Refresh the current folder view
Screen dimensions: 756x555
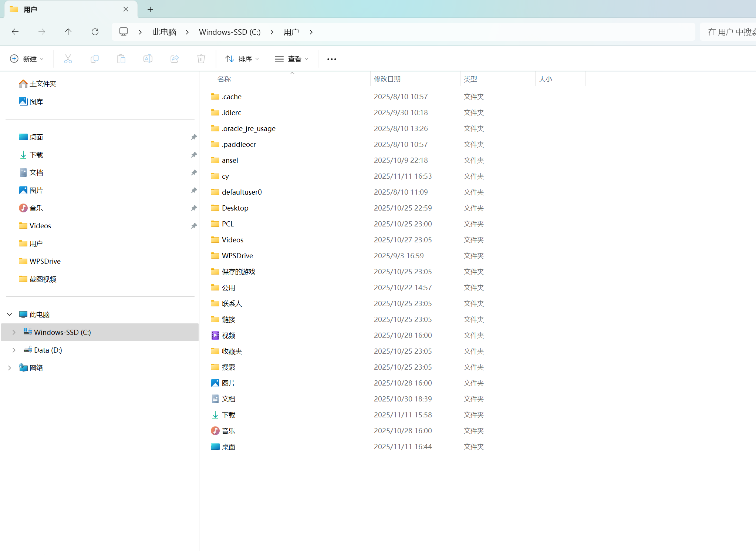pyautogui.click(x=95, y=32)
